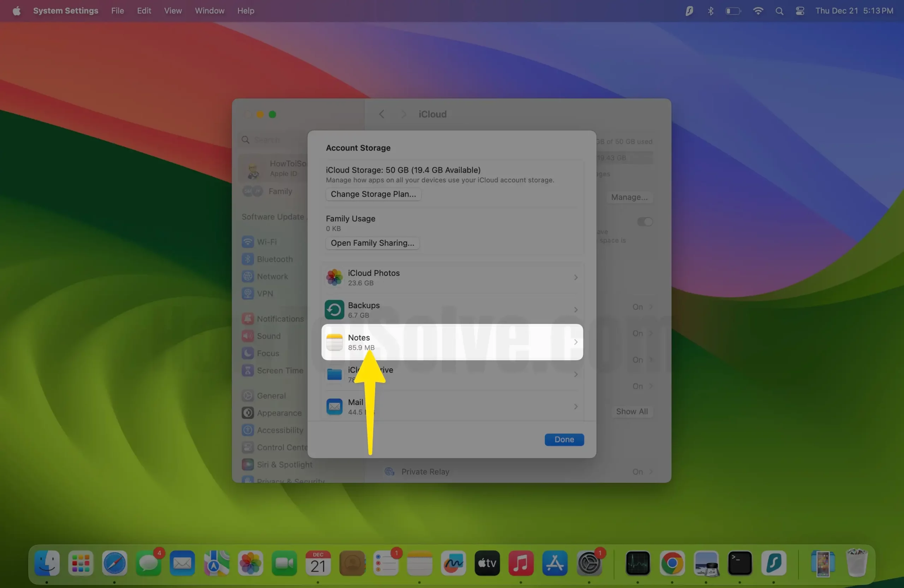Open the Apple ID account entry
The image size is (904, 588).
(x=273, y=168)
